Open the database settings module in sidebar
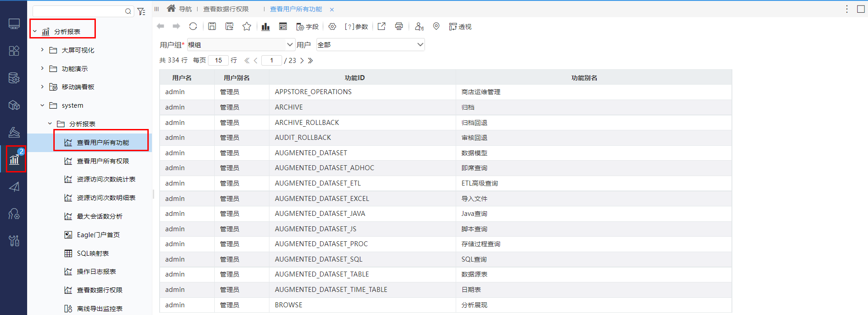Image resolution: width=868 pixels, height=315 pixels. (x=14, y=78)
